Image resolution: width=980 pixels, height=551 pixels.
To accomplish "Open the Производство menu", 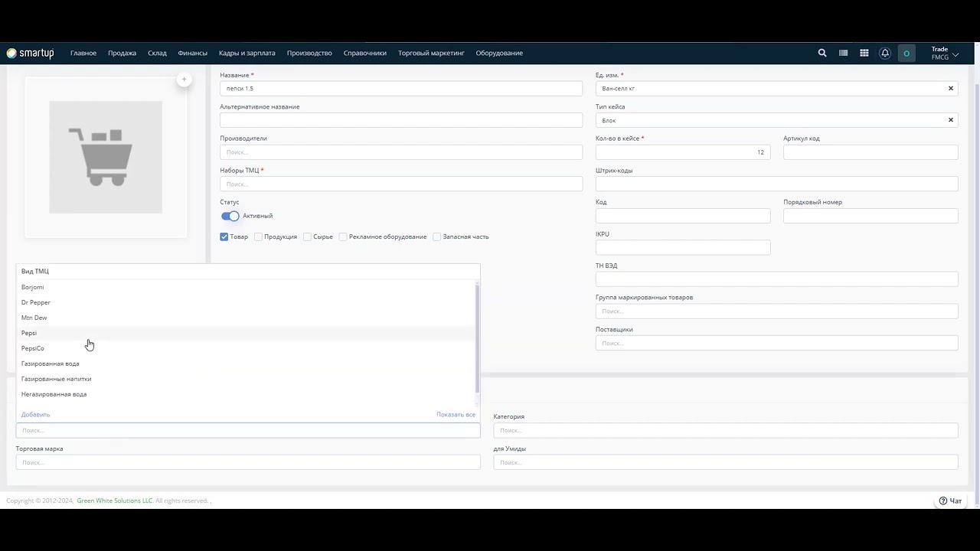I will (x=309, y=53).
